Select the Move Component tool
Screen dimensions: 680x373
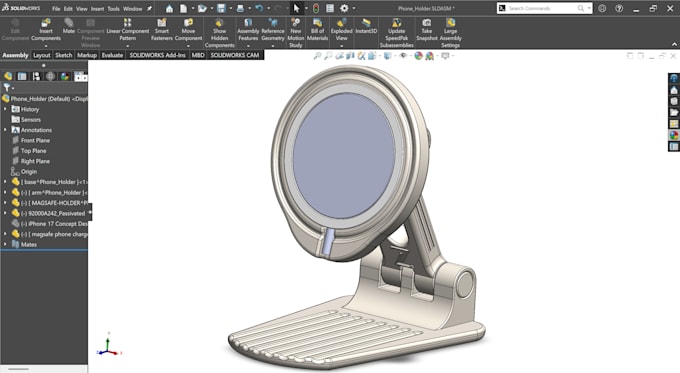[188, 30]
